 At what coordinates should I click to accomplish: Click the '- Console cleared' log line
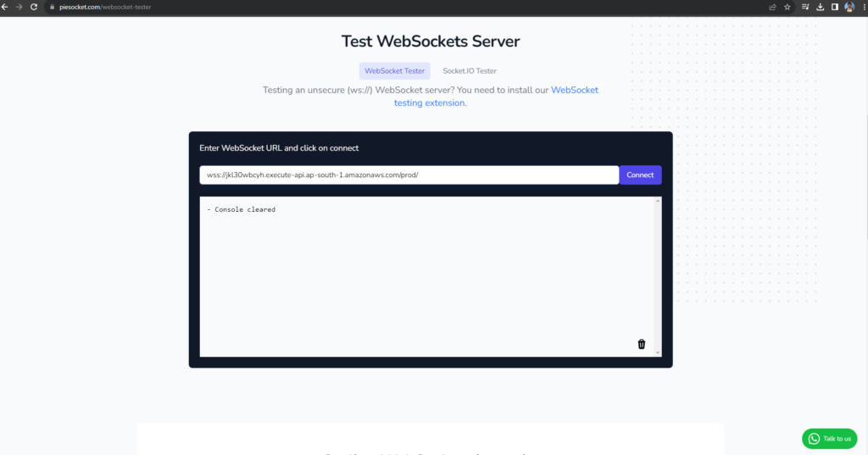241,209
